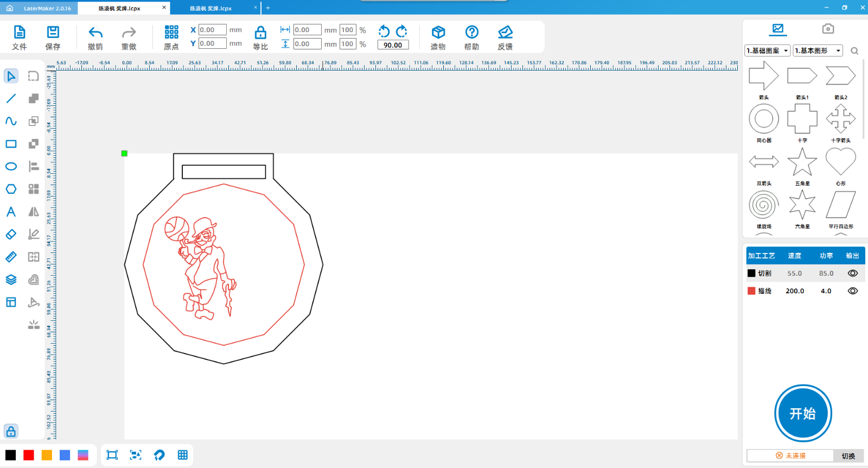Viewport: 868px width, 468px height.
Task: Select the text tool
Action: pos(11,212)
